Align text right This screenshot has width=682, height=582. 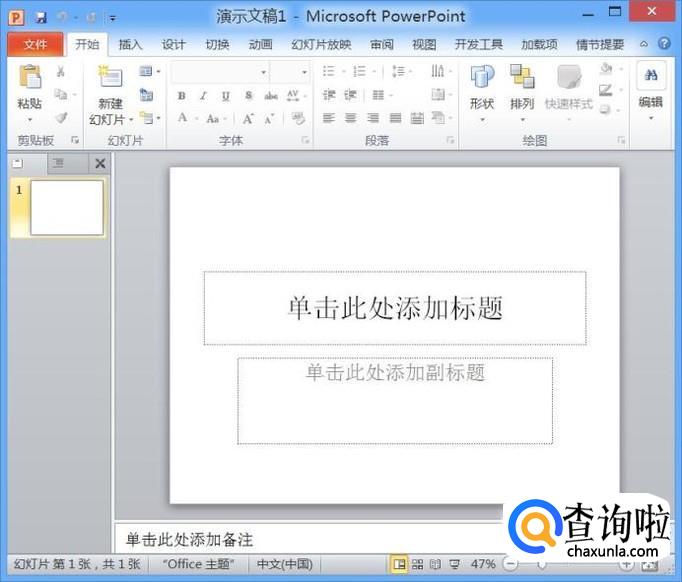tap(373, 118)
